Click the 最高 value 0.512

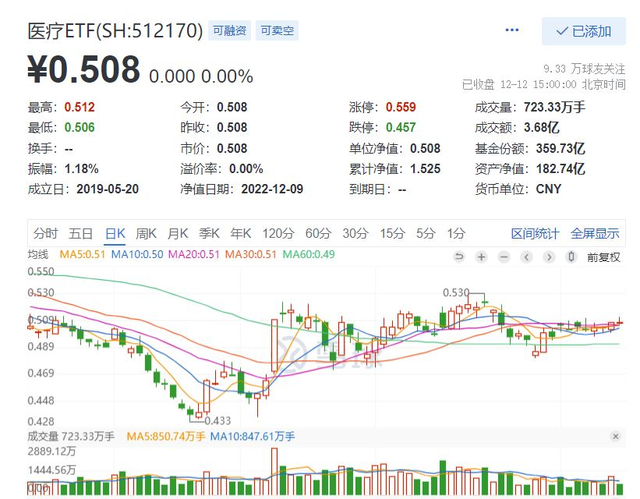pos(80,107)
